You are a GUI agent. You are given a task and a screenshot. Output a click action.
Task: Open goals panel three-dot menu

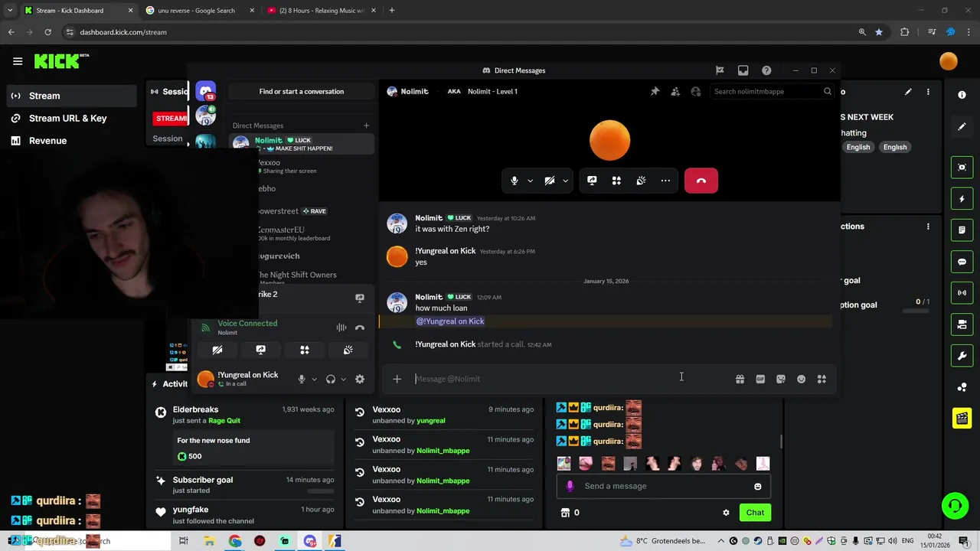(928, 227)
